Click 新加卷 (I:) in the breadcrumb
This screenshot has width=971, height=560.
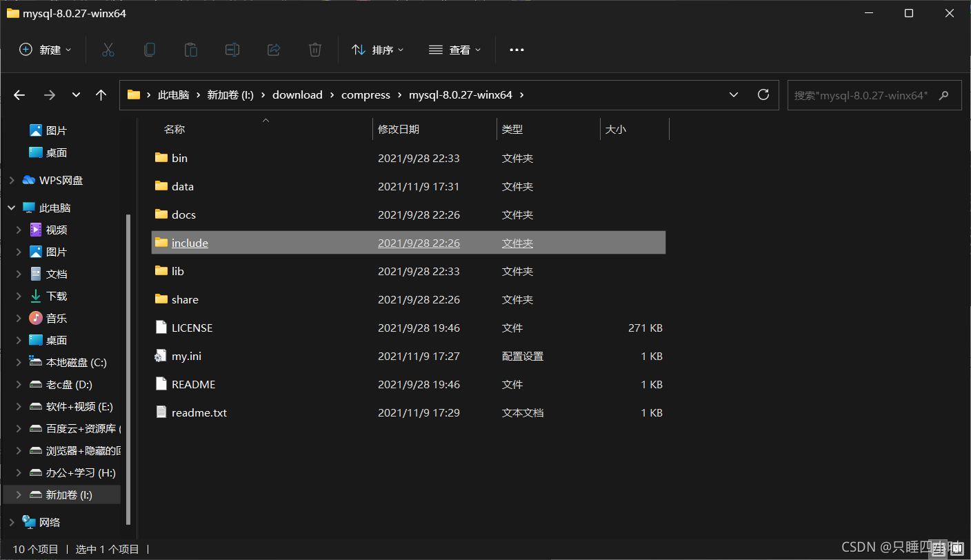pos(230,95)
